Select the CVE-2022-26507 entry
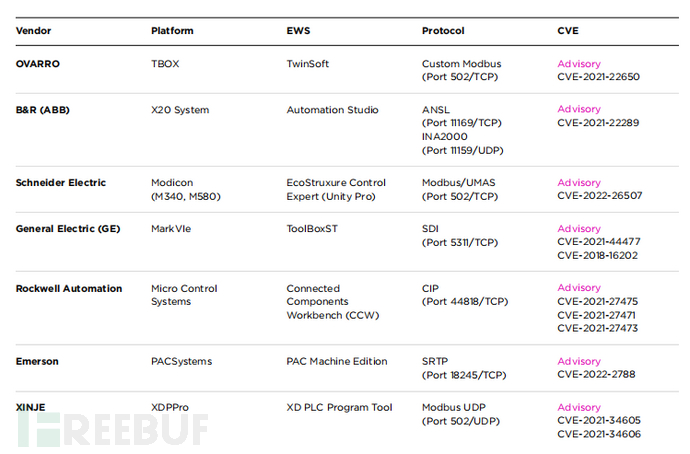 [x=599, y=196]
